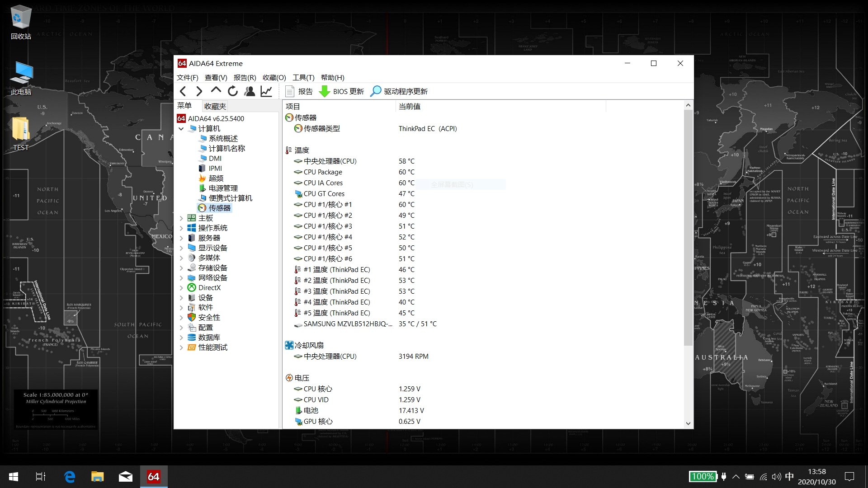Open the 报告(R) menu
This screenshot has height=488, width=868.
point(245,77)
